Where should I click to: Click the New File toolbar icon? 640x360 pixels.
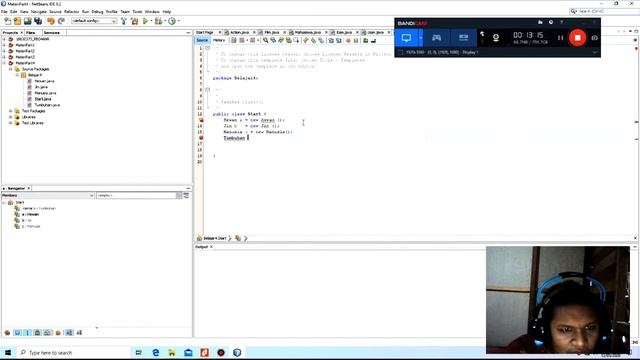7,21
